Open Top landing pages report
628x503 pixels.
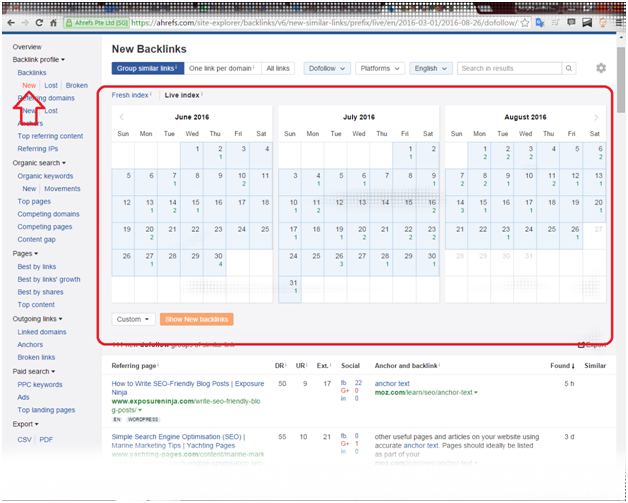pyautogui.click(x=46, y=410)
